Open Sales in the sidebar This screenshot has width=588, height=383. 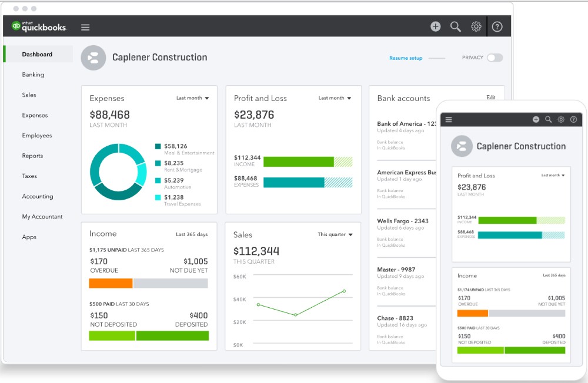[29, 95]
